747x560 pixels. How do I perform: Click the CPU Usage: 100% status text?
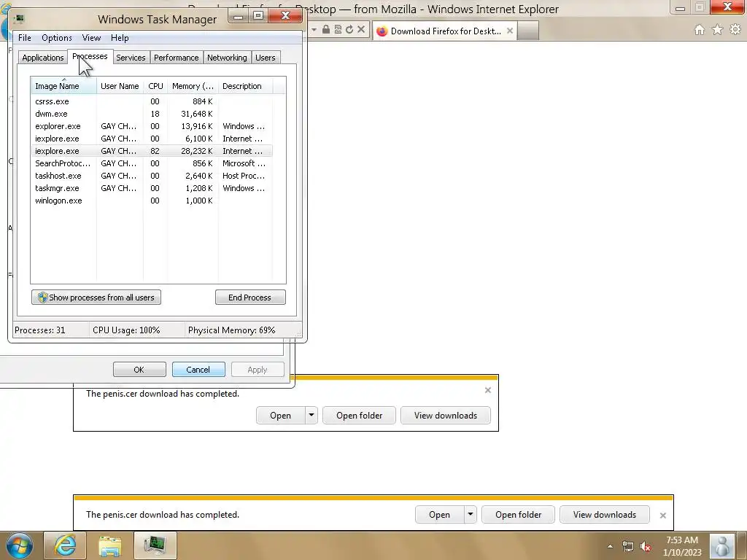(126, 330)
